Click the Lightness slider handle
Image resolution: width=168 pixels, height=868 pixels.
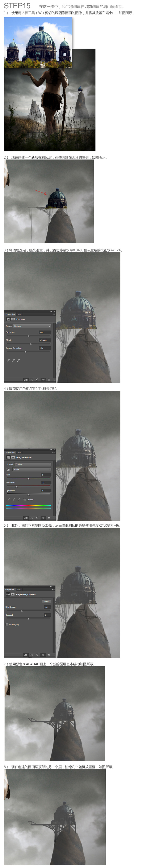click(x=28, y=495)
